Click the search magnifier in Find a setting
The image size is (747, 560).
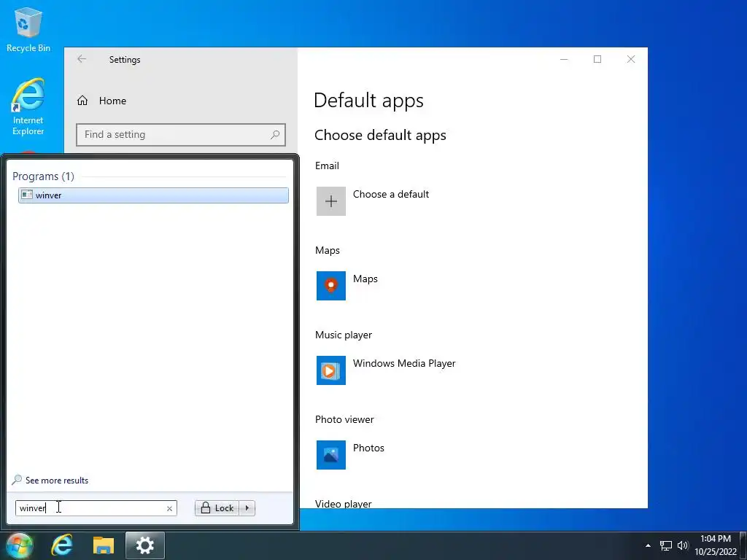coord(275,135)
